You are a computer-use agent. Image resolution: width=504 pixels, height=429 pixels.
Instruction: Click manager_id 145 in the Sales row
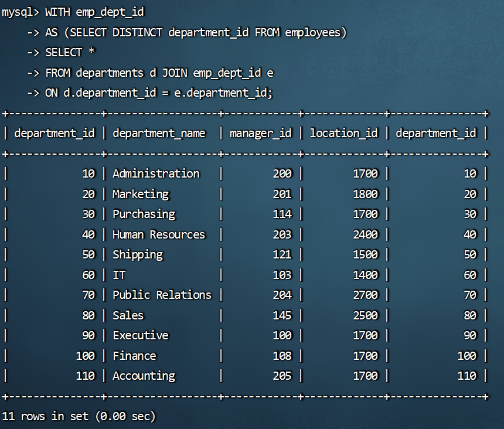pos(282,315)
